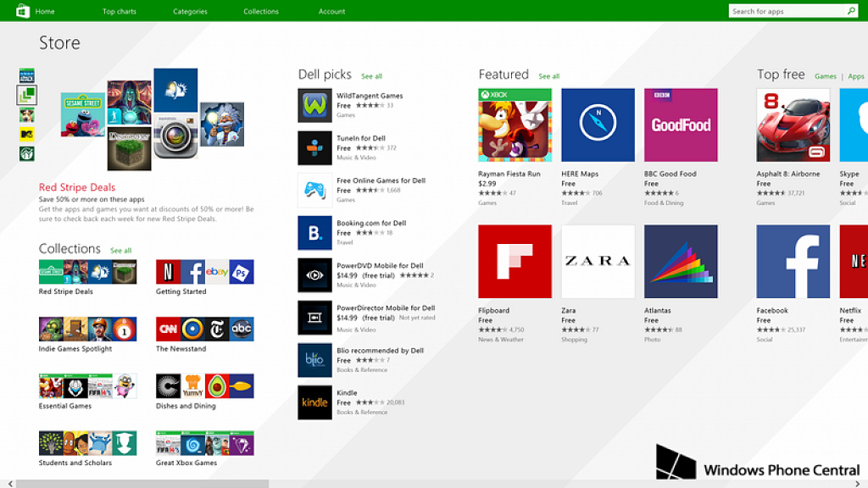The width and height of the screenshot is (868, 488).
Task: Open the Categories menu
Action: (190, 11)
